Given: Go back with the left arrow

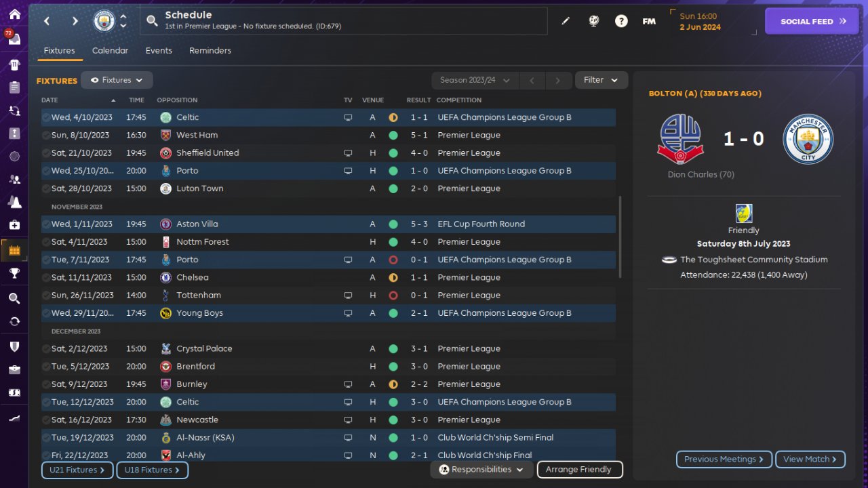Looking at the screenshot, I should coord(47,21).
